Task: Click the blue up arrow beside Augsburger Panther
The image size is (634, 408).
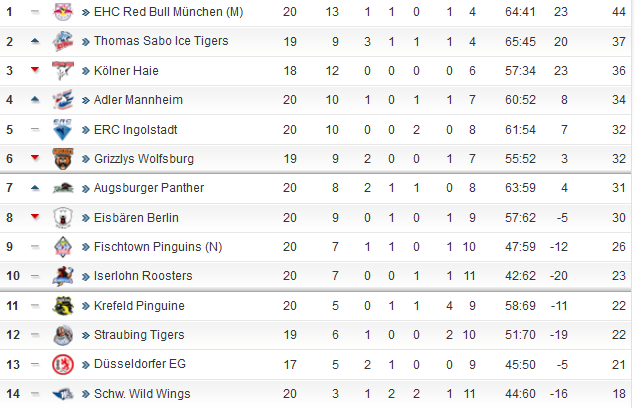Action: (35, 187)
